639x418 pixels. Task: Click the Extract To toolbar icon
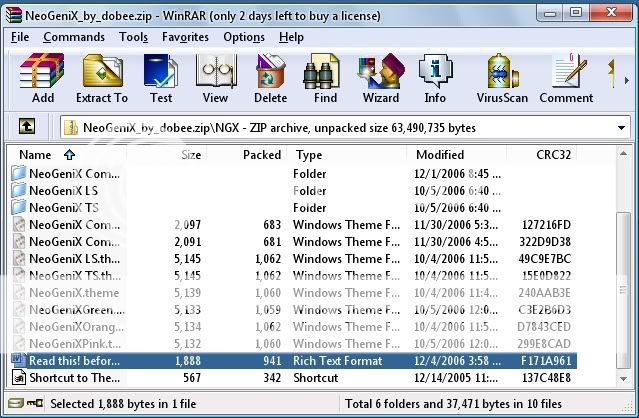[102, 78]
